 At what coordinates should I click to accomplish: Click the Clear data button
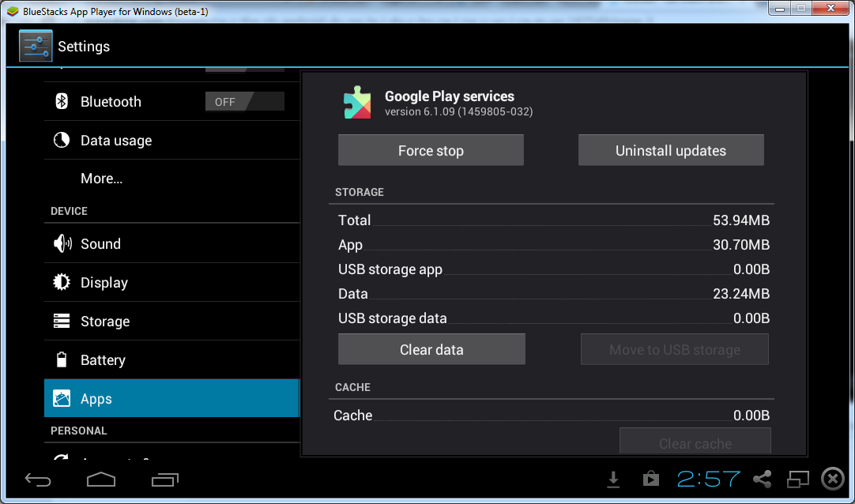431,349
